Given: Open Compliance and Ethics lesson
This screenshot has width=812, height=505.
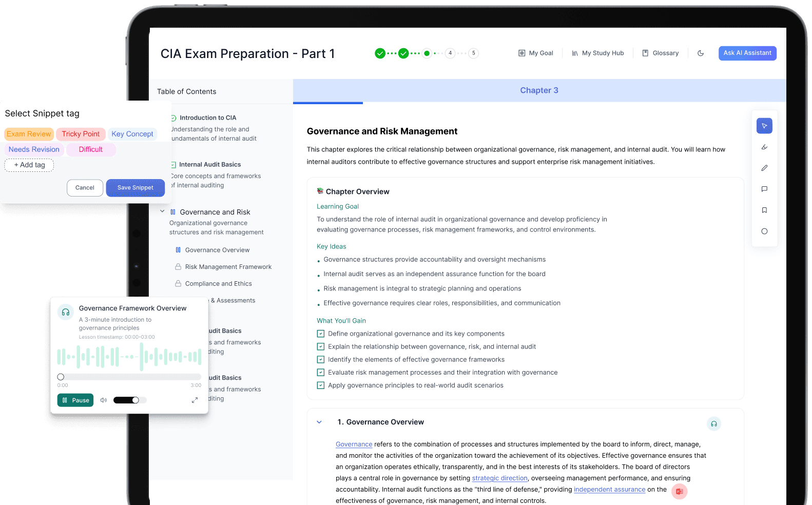Looking at the screenshot, I should pos(218,283).
